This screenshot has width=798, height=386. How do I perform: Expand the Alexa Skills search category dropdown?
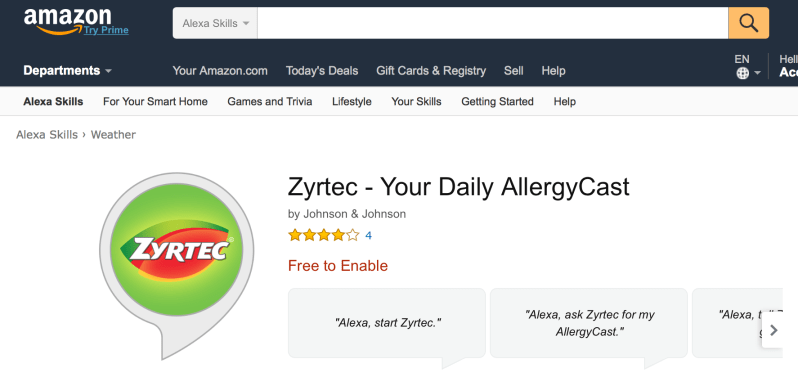click(x=215, y=23)
